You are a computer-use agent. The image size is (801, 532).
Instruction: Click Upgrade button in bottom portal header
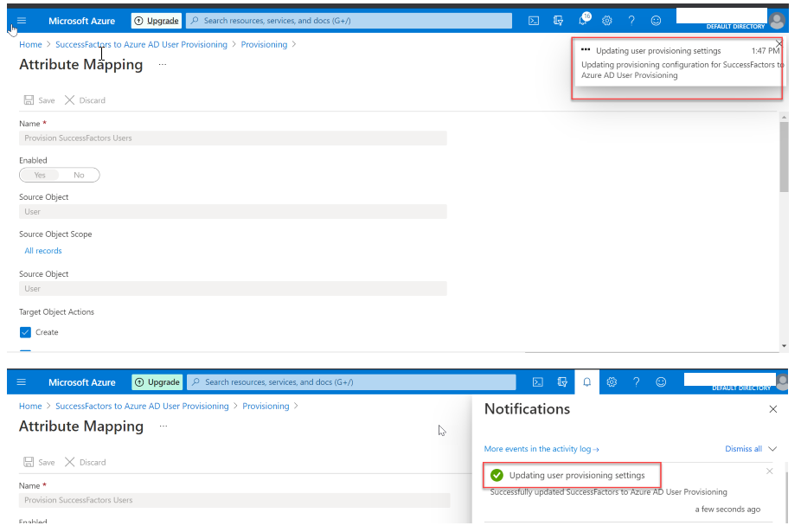157,381
